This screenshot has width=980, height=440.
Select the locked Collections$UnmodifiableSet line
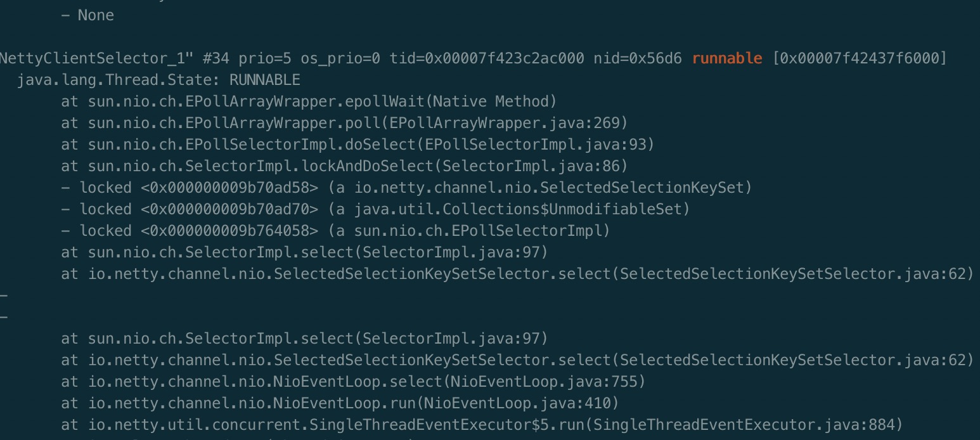375,209
